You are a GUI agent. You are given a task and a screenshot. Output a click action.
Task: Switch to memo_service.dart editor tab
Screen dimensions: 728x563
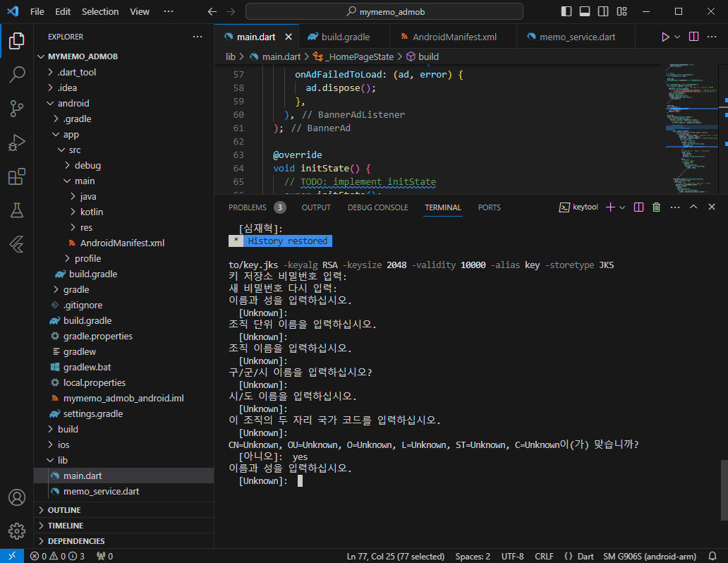point(576,37)
